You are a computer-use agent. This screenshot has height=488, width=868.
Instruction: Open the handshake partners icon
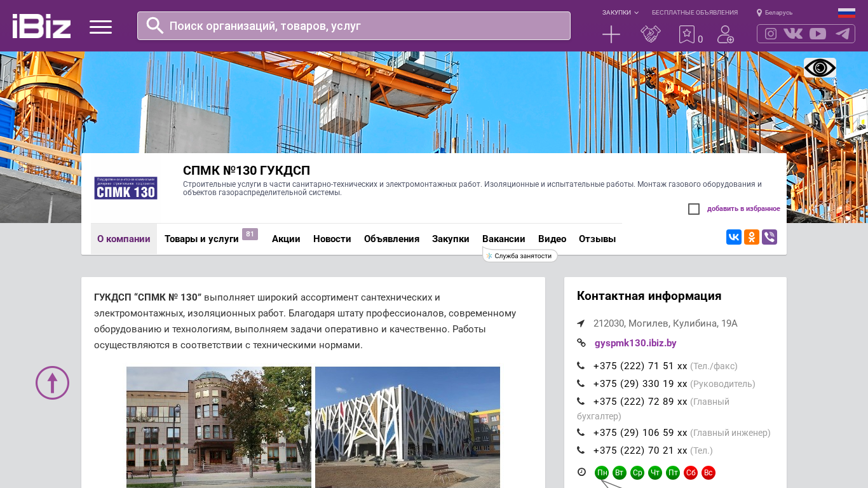point(651,34)
